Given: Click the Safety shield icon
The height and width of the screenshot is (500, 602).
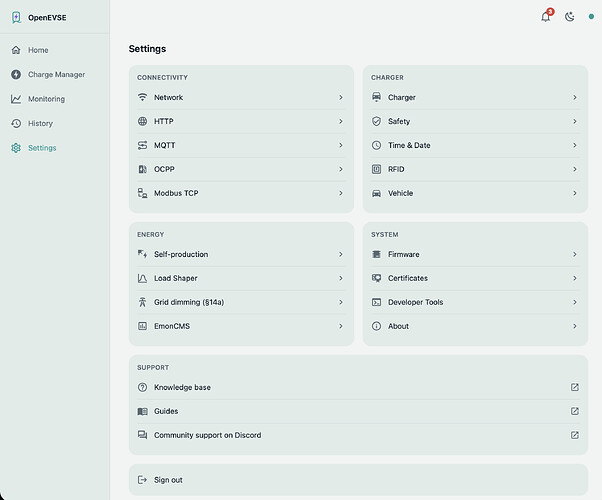Looking at the screenshot, I should click(x=377, y=121).
